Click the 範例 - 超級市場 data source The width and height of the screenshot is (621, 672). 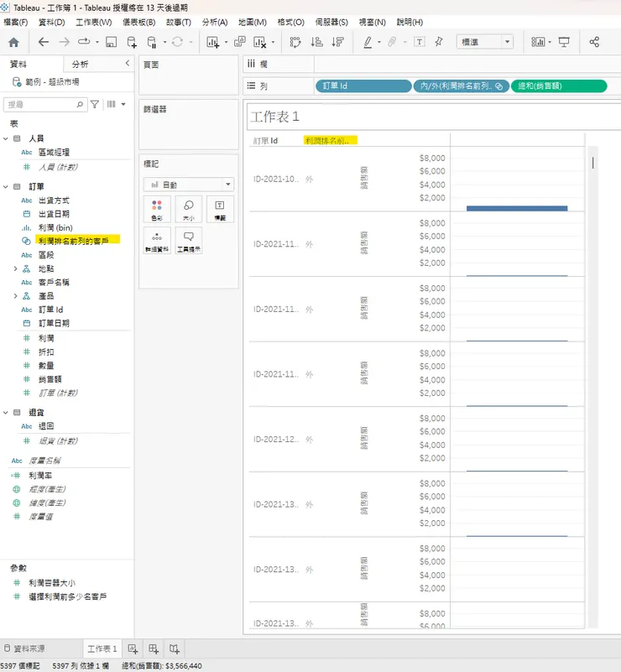(52, 82)
